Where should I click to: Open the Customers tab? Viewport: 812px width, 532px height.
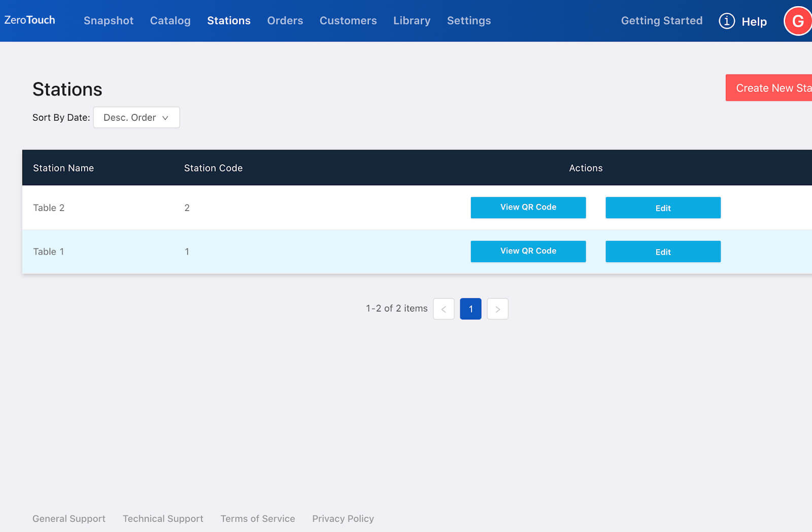(348, 21)
